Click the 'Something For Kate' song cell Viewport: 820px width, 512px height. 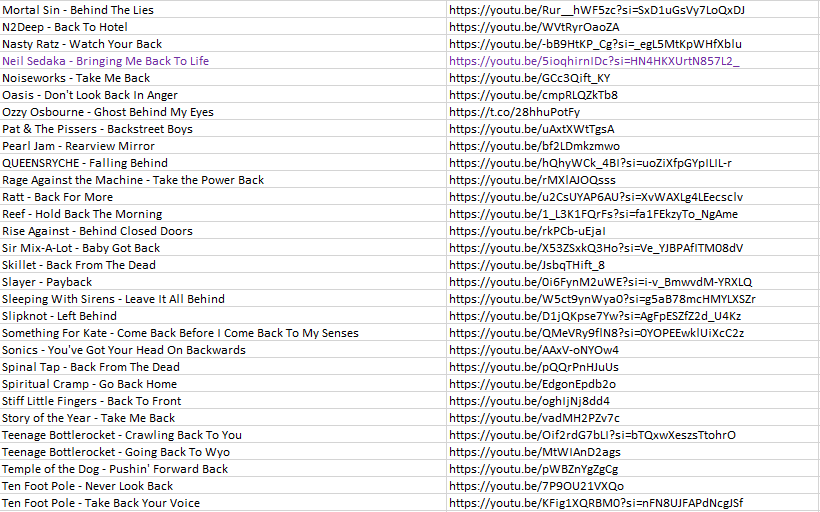pyautogui.click(x=223, y=333)
